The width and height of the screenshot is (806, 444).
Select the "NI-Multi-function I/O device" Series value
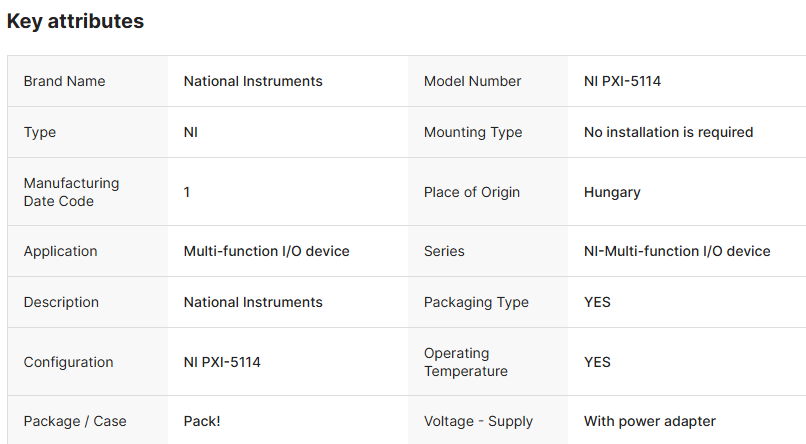(677, 251)
